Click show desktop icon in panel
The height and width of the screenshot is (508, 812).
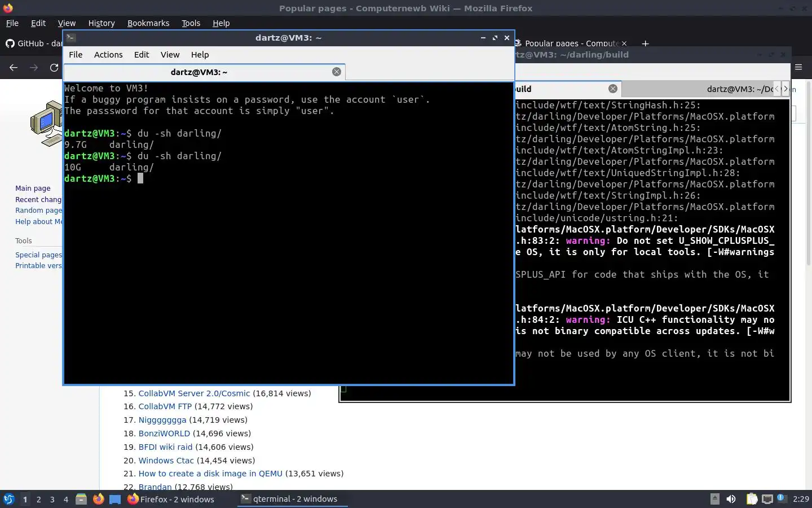[115, 500]
